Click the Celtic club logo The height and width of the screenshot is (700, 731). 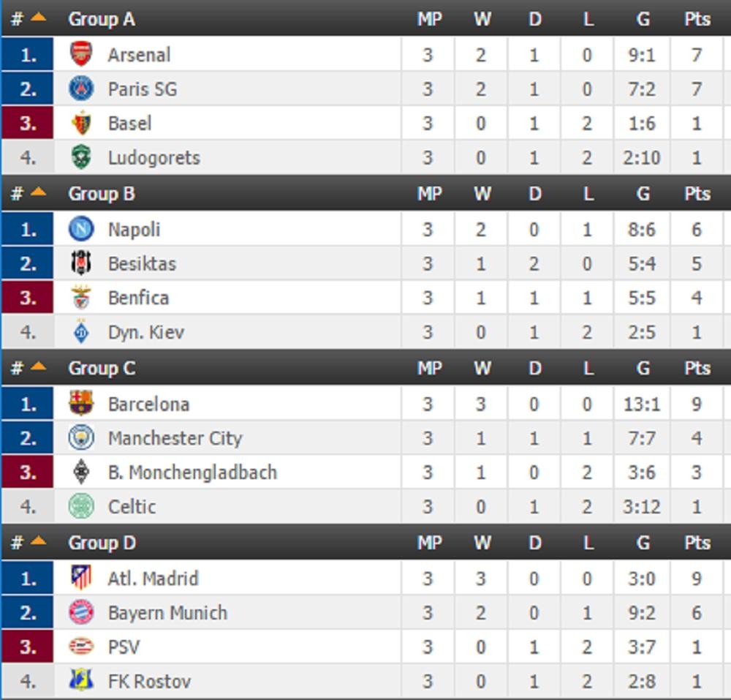(x=81, y=506)
